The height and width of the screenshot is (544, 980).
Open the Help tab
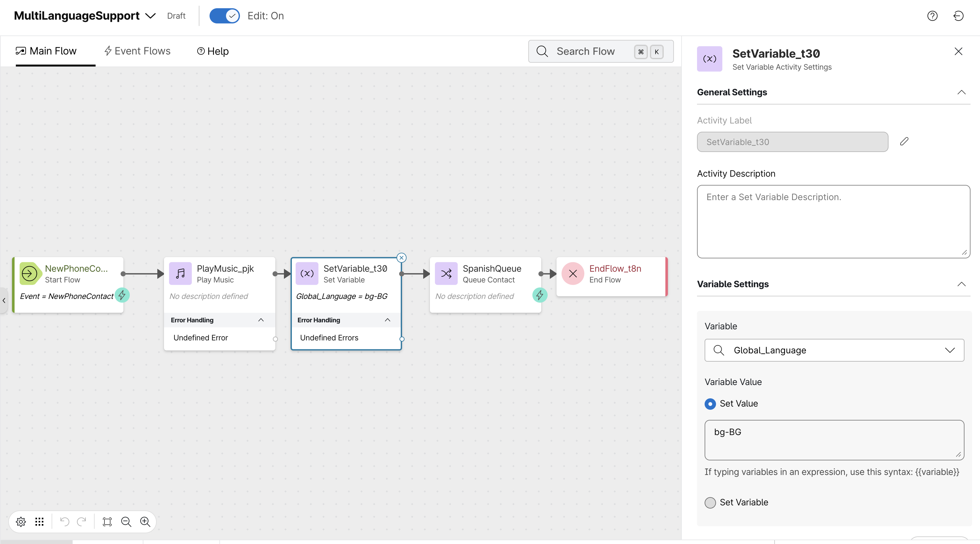(x=213, y=51)
